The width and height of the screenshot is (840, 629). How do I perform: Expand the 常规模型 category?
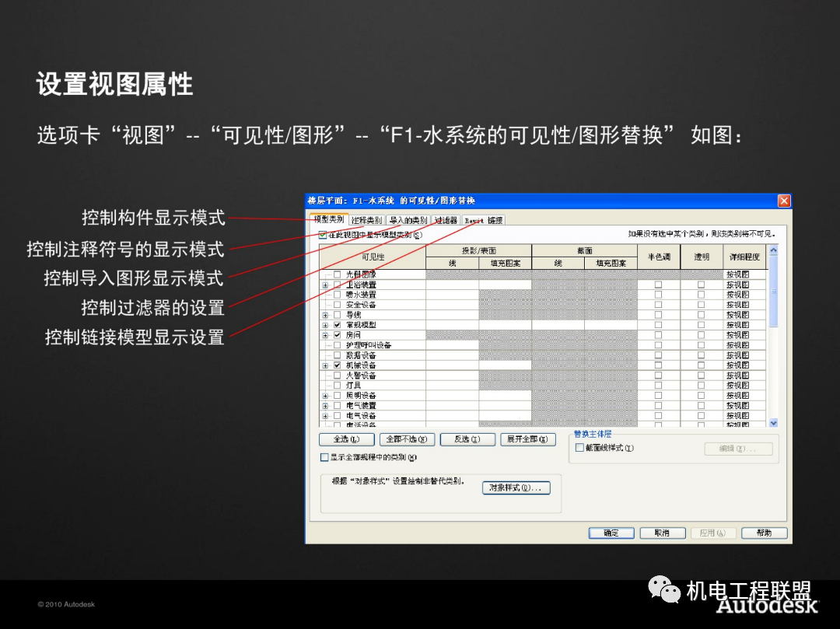(x=325, y=325)
